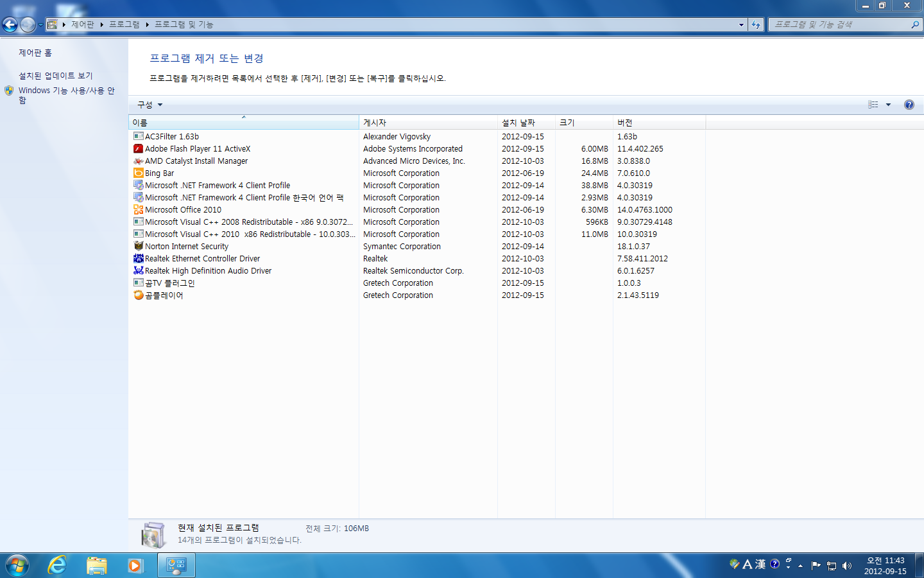
Task: Show hidden tray icons arrow
Action: [x=801, y=566]
